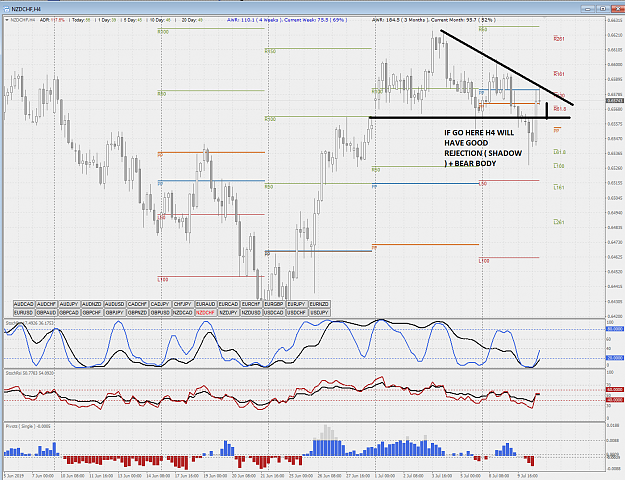
Task: Click the red R161 level label
Action: 559,74
